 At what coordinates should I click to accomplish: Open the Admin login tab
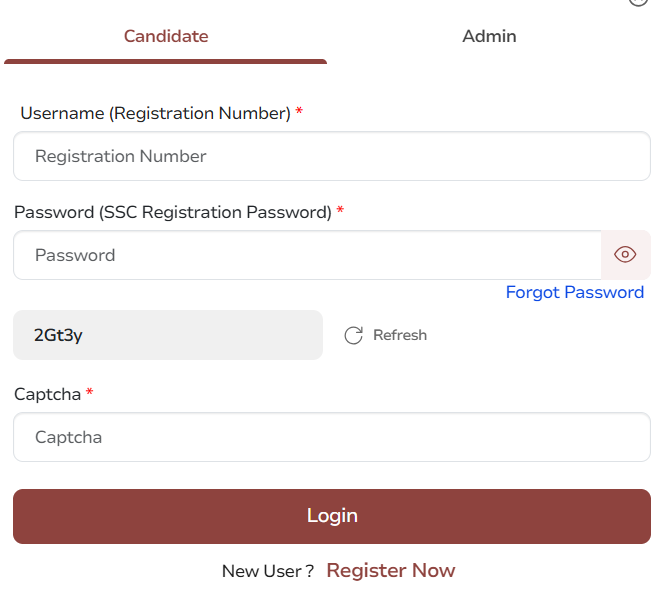pos(489,37)
